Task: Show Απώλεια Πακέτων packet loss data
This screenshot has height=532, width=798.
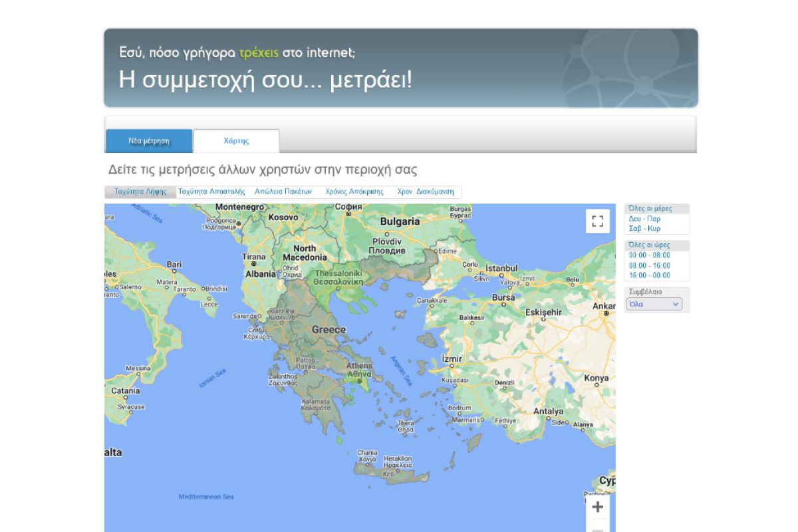Action: tap(283, 192)
